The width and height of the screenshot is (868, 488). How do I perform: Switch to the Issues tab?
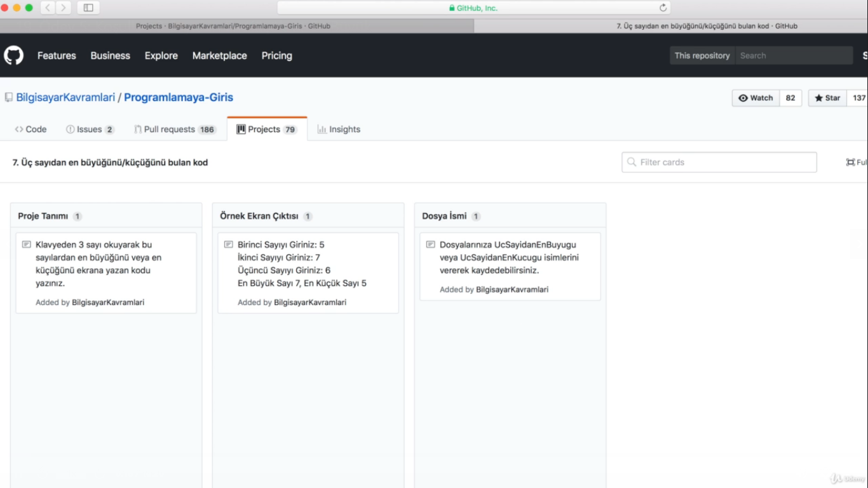[x=89, y=129]
